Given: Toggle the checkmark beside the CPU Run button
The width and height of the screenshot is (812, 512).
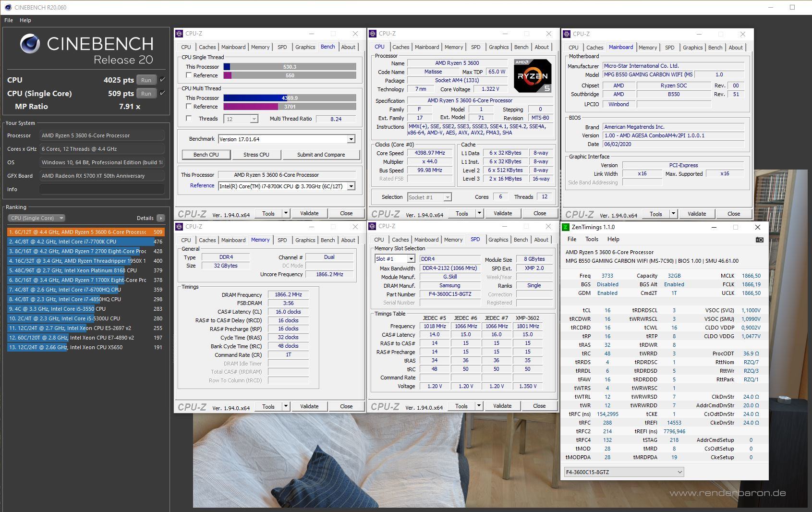Looking at the screenshot, I should pos(162,80).
